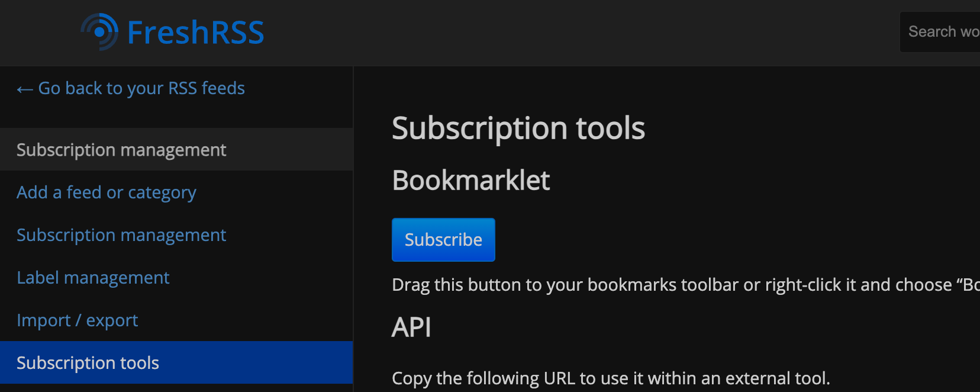The height and width of the screenshot is (392, 980).
Task: Go back to your RSS feeds
Action: coord(131,88)
